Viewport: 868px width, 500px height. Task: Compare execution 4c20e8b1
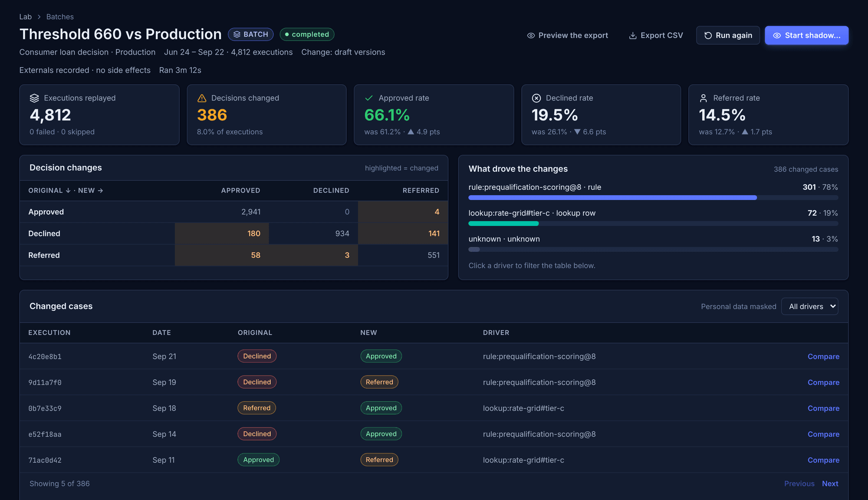[823, 356]
